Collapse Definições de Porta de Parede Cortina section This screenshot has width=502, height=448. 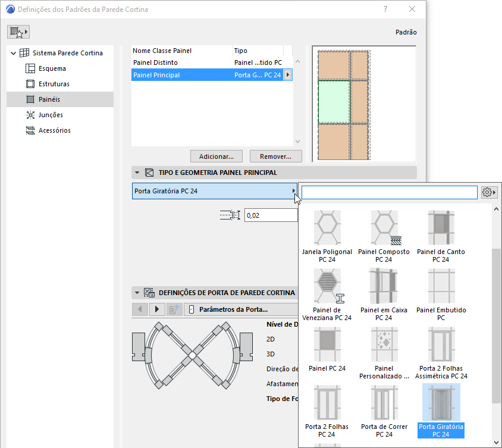coord(137,293)
